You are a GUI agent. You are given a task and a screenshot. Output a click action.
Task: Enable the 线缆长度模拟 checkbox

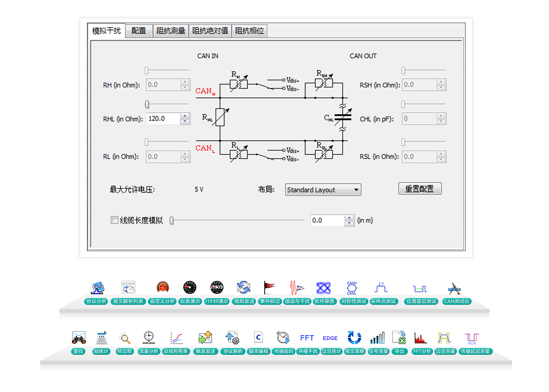pyautogui.click(x=114, y=220)
